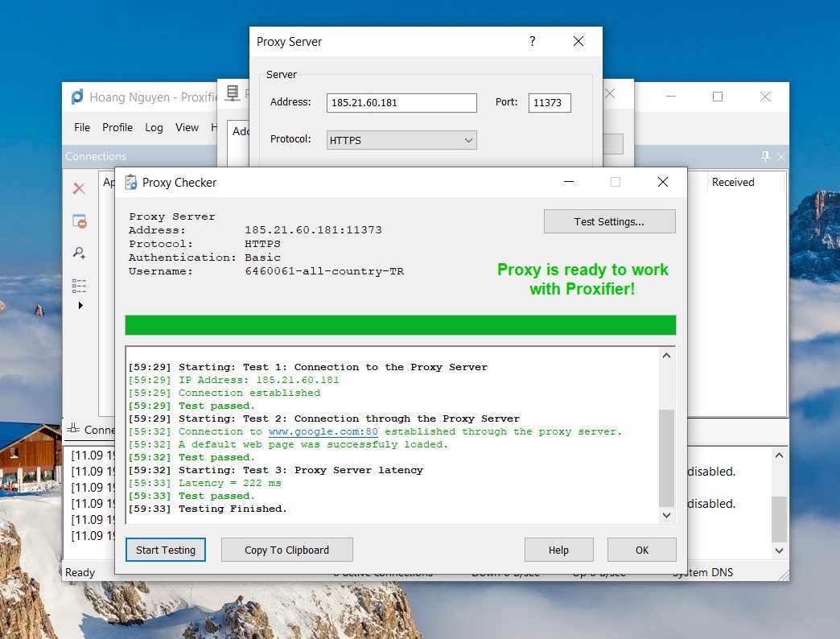This screenshot has height=639, width=840.
Task: Click the test log scrollbar down arrow
Action: coord(666,515)
